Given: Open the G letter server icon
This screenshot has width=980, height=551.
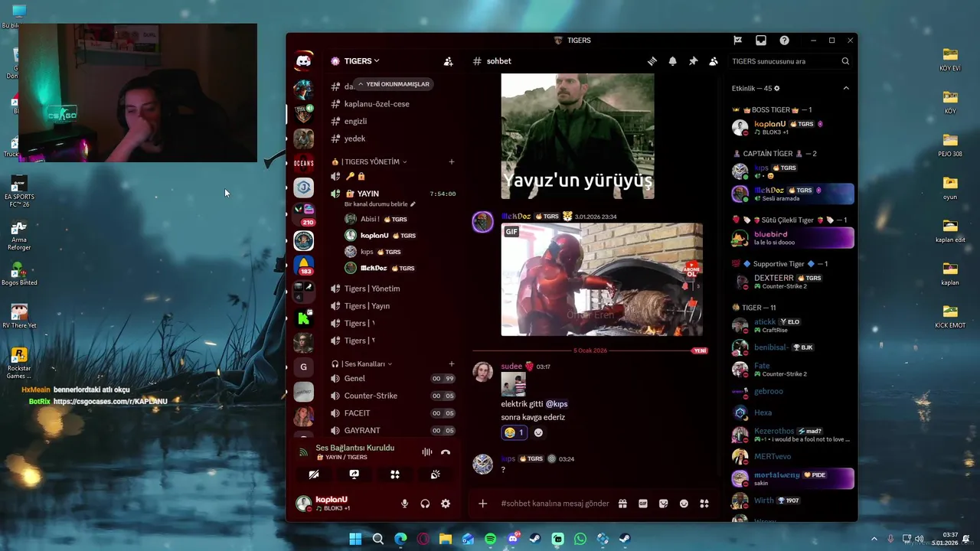Looking at the screenshot, I should pos(304,367).
